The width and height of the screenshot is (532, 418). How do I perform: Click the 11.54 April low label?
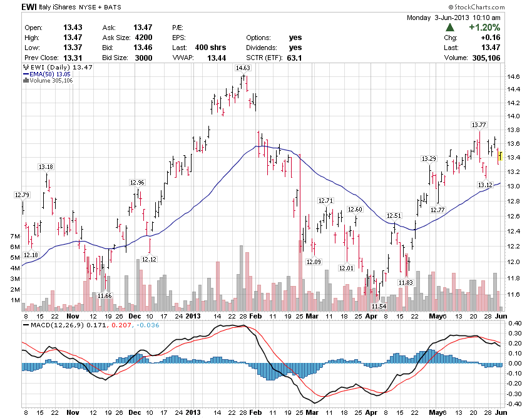(379, 307)
